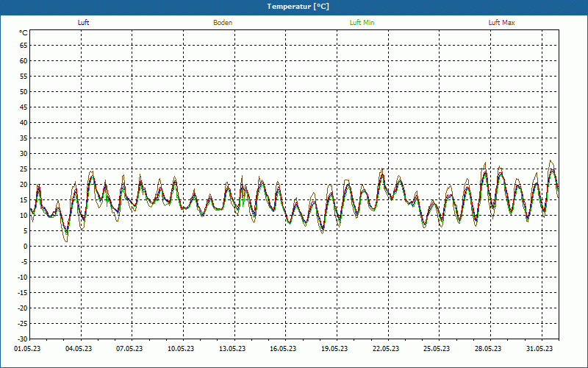Click the 25.05.23 date axis label

click(437, 349)
